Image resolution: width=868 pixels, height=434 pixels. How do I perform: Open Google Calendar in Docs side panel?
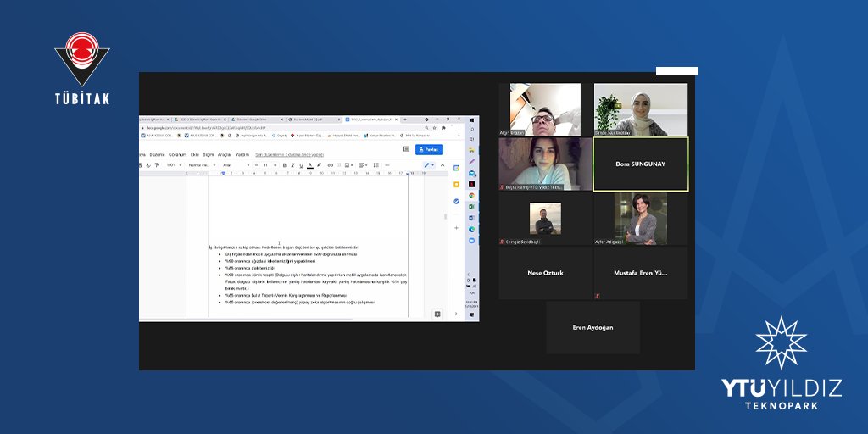[456, 168]
